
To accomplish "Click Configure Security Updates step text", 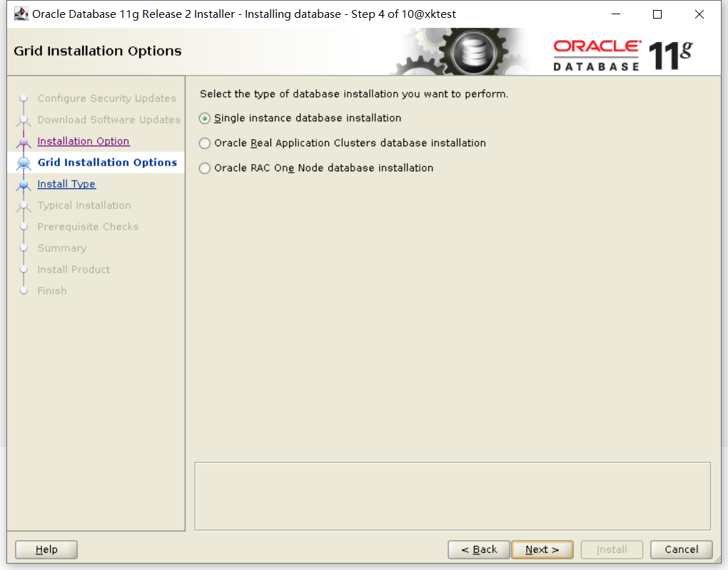I will coord(107,98).
